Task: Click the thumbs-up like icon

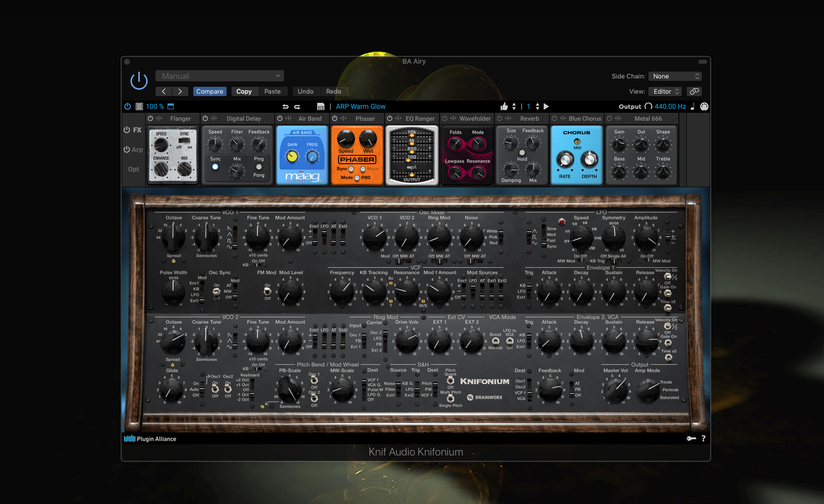Action: pyautogui.click(x=504, y=106)
